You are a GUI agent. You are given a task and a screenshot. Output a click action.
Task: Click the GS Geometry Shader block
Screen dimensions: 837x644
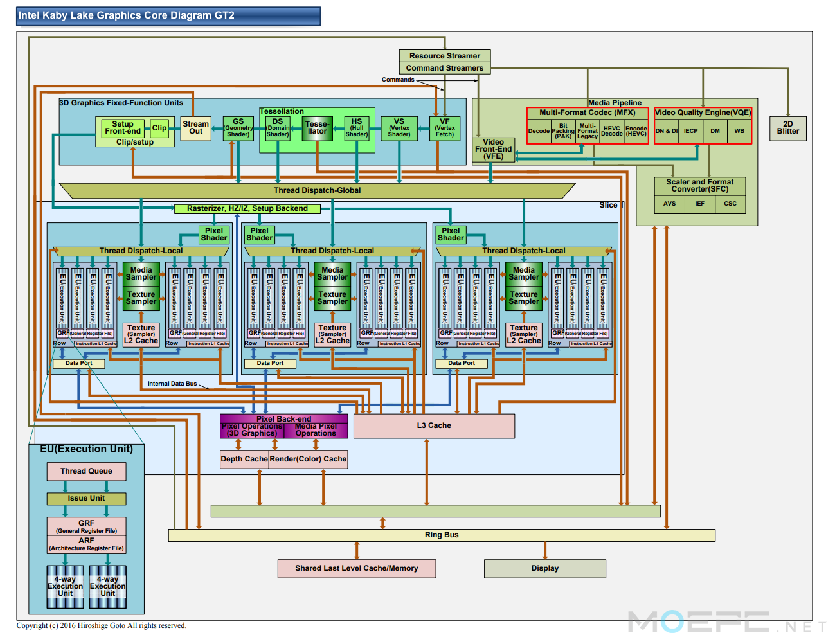tap(239, 128)
